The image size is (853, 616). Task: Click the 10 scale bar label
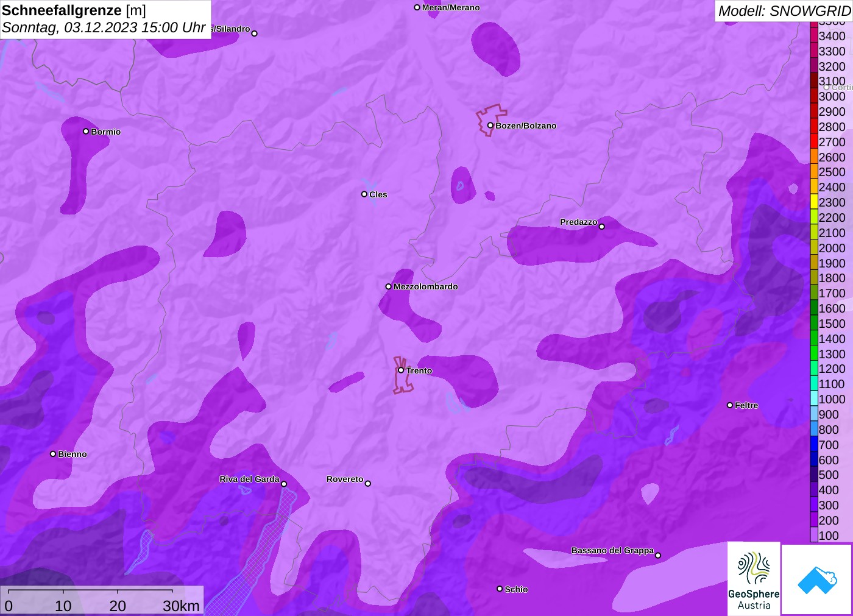click(x=63, y=606)
